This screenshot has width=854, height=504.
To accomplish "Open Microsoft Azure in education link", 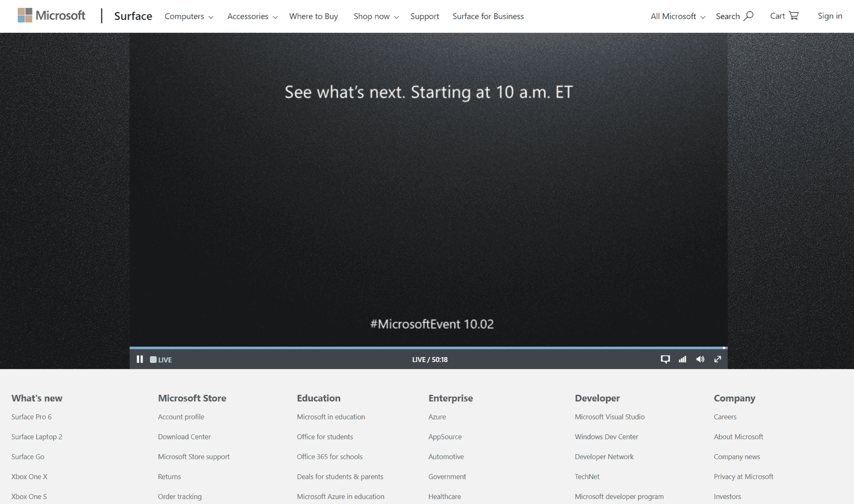I will click(340, 497).
